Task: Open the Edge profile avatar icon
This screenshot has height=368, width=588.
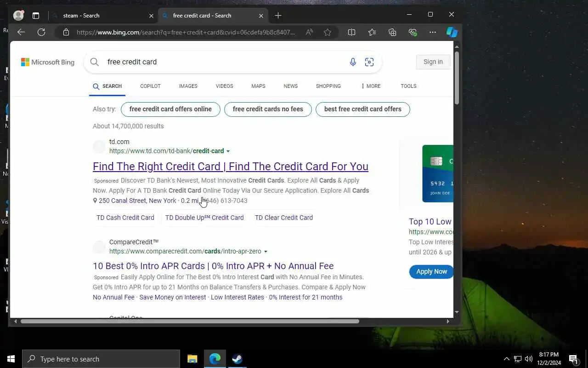Action: [18, 15]
